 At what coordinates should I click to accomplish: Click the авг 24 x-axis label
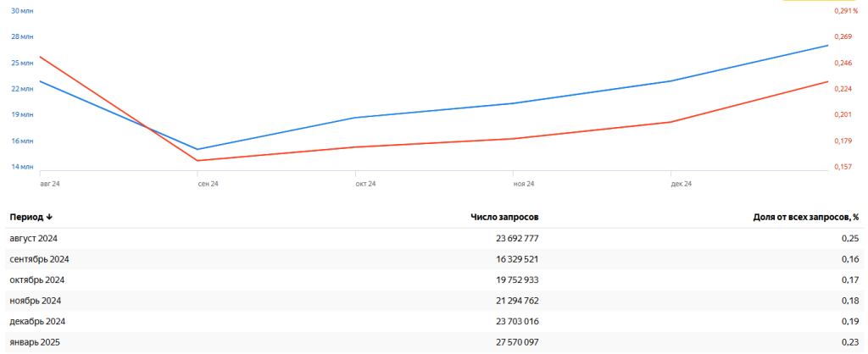(x=50, y=183)
